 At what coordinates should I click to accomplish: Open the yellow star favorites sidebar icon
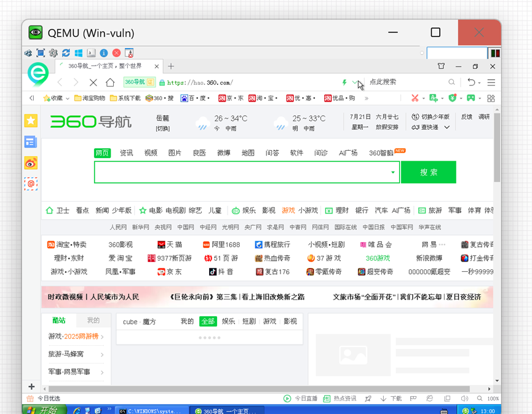tap(31, 121)
